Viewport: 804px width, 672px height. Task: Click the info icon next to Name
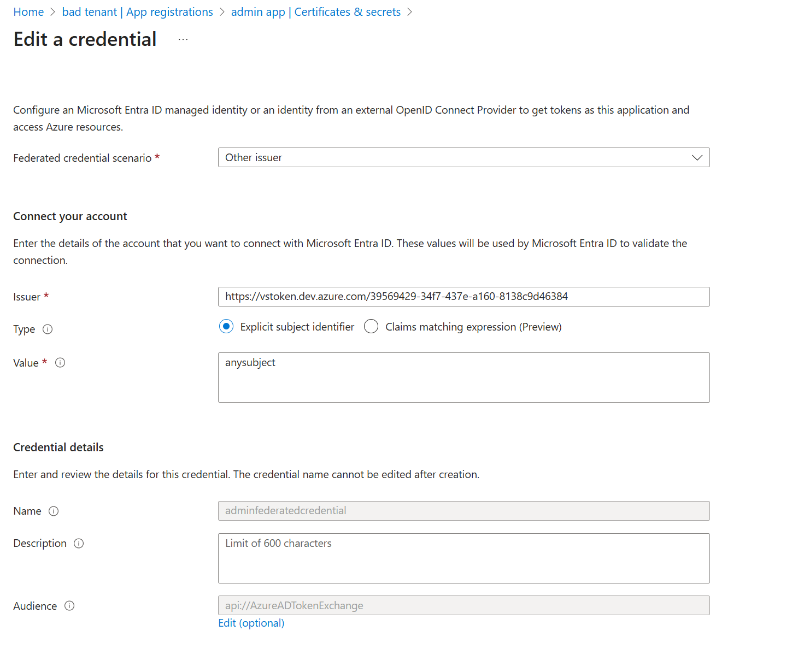click(54, 511)
